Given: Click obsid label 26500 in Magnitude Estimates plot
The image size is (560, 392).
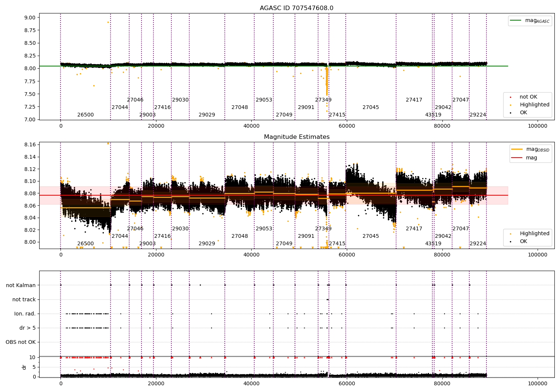Looking at the screenshot, I should (85, 244).
